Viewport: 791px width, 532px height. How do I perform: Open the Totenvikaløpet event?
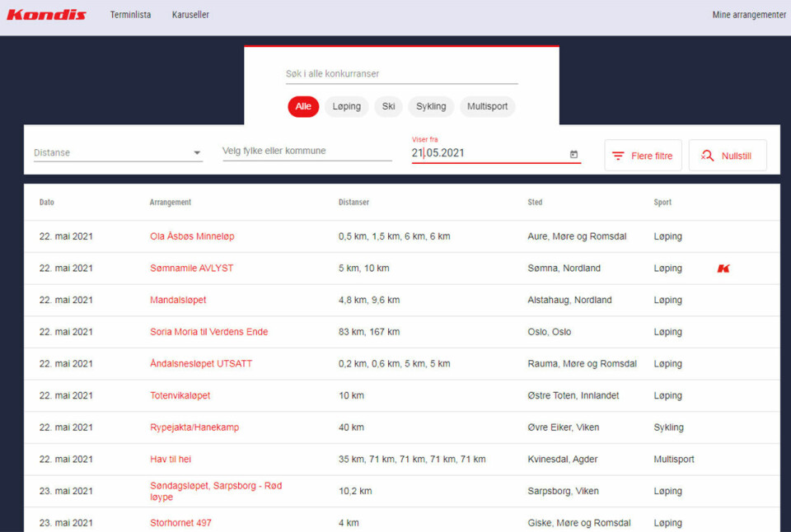click(x=180, y=395)
